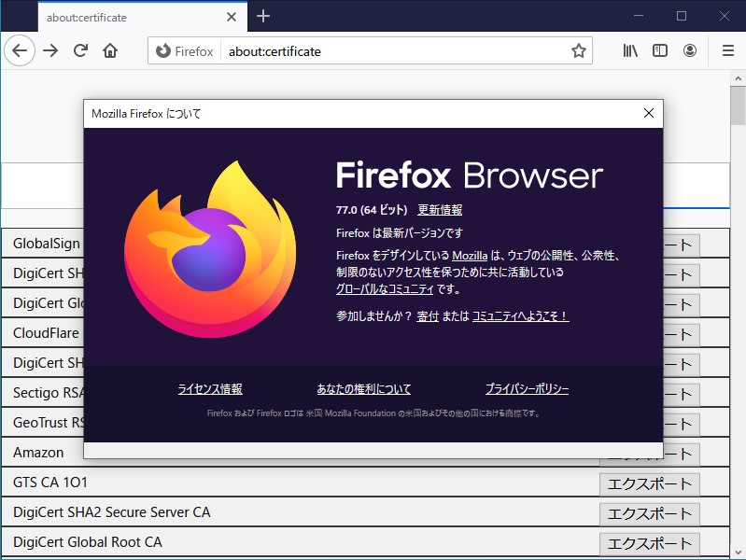Close the Mozilla Firefox about dialog
This screenshot has height=560, width=746.
(649, 113)
